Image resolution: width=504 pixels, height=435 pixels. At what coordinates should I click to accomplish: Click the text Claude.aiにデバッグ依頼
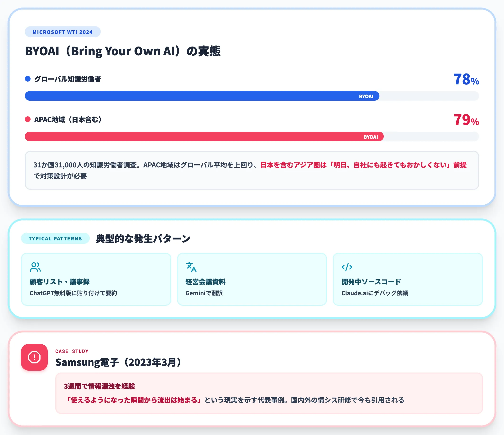point(375,293)
